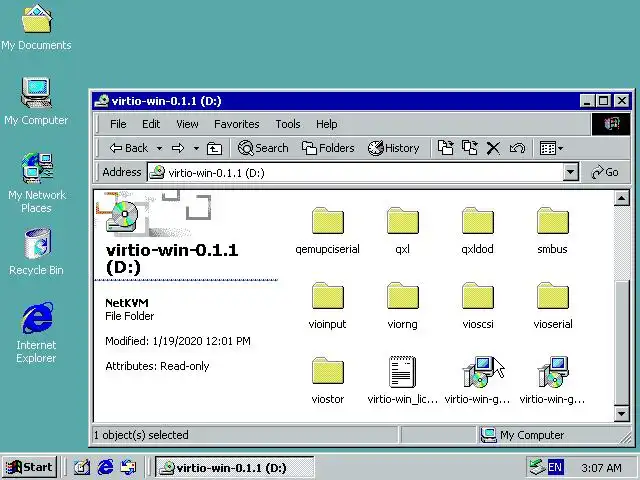Click the Undo toolbar icon

(517, 148)
